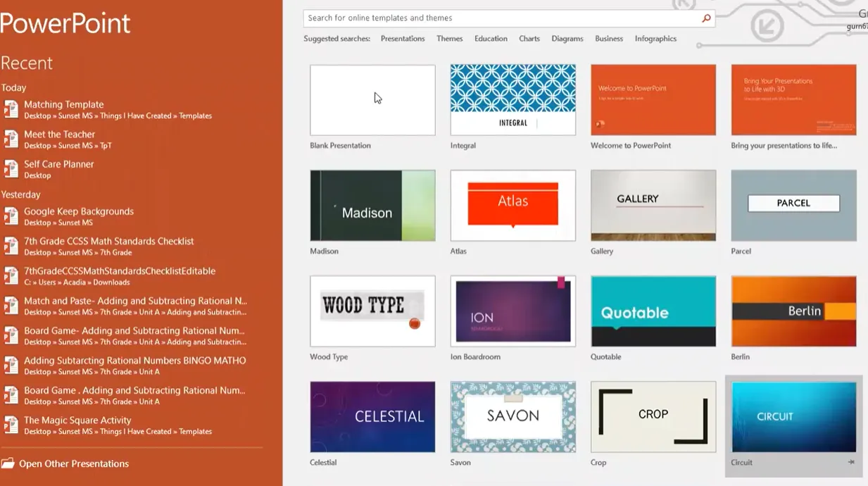Click the search magnifier icon
Image resolution: width=868 pixels, height=486 pixels.
[706, 18]
